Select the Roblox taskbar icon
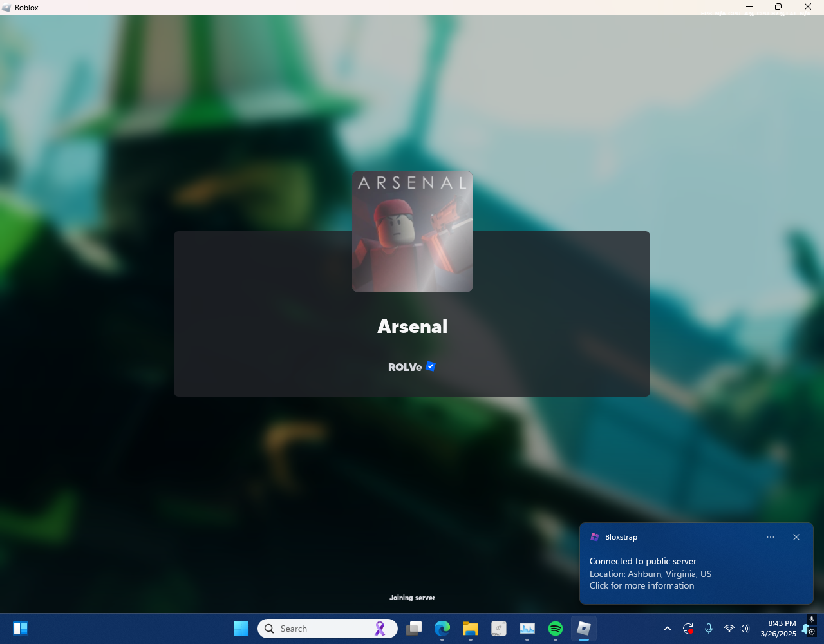Image resolution: width=824 pixels, height=644 pixels. [584, 629]
